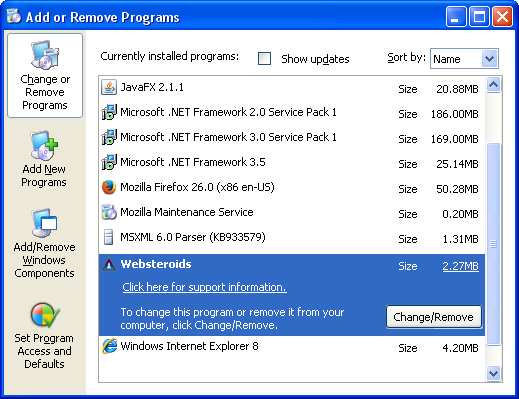The width and height of the screenshot is (519, 399).
Task: Select Mozilla Firefox 26.0 (x86 en-US)
Action: point(292,188)
